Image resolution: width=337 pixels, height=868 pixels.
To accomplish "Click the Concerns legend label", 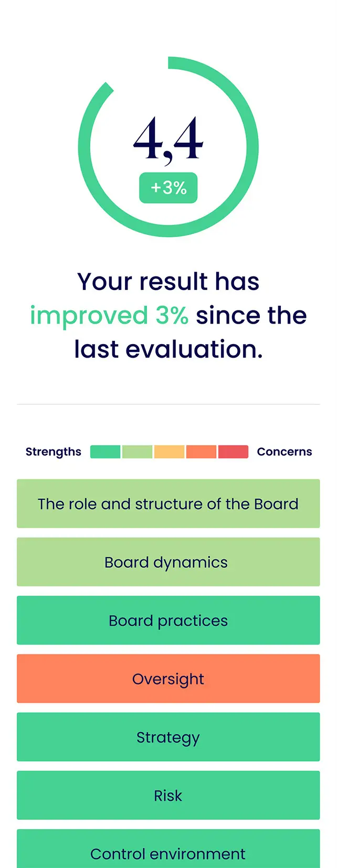I will (x=284, y=452).
